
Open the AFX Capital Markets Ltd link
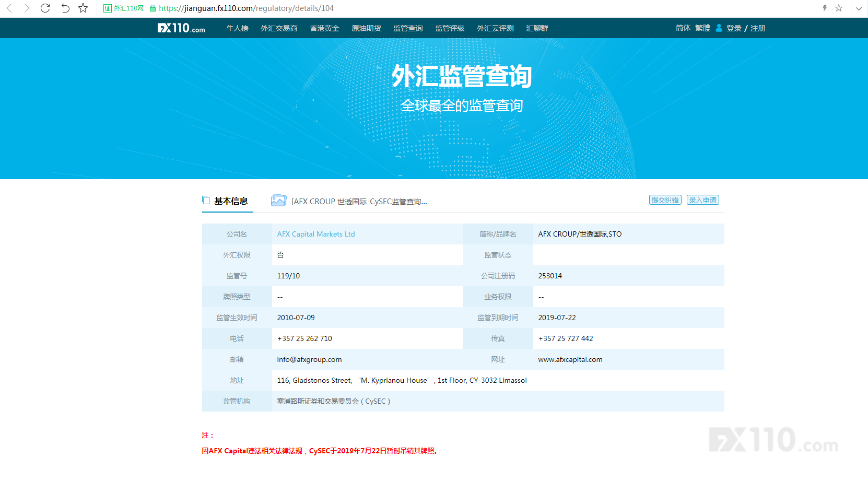[316, 234]
